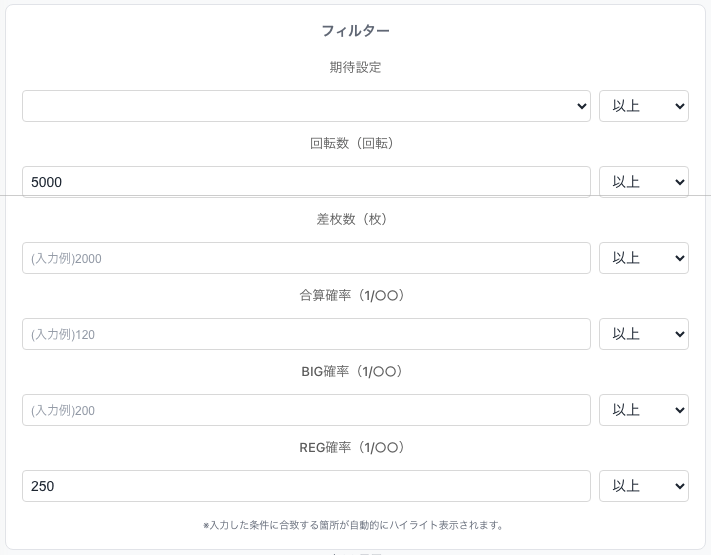
Task: Open the 以上 comparison dropdown for 期待設定
Action: (643, 106)
